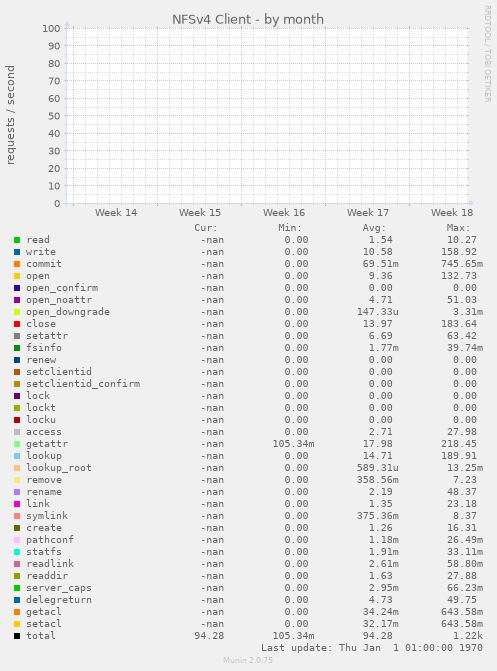Click the green read legend swatch

coord(17,240)
